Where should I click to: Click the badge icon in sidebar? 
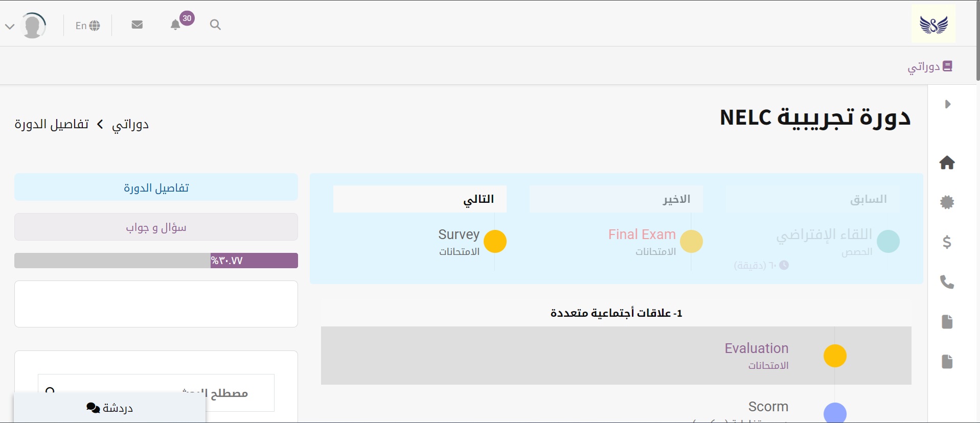[947, 202]
